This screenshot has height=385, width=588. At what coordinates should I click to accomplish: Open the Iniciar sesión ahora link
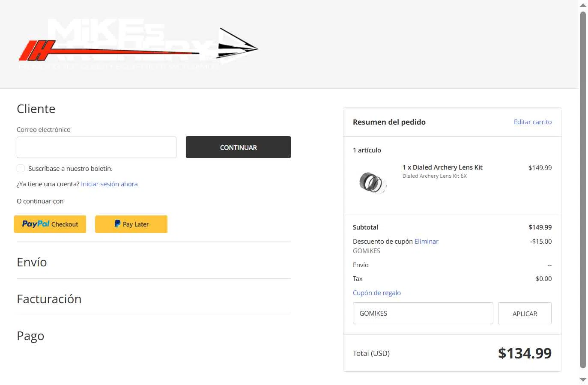[109, 184]
